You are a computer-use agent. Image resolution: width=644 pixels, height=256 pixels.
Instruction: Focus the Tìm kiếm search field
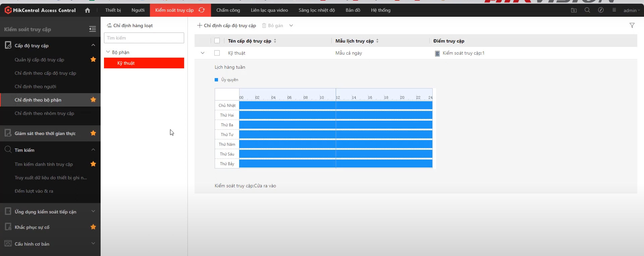pos(144,38)
